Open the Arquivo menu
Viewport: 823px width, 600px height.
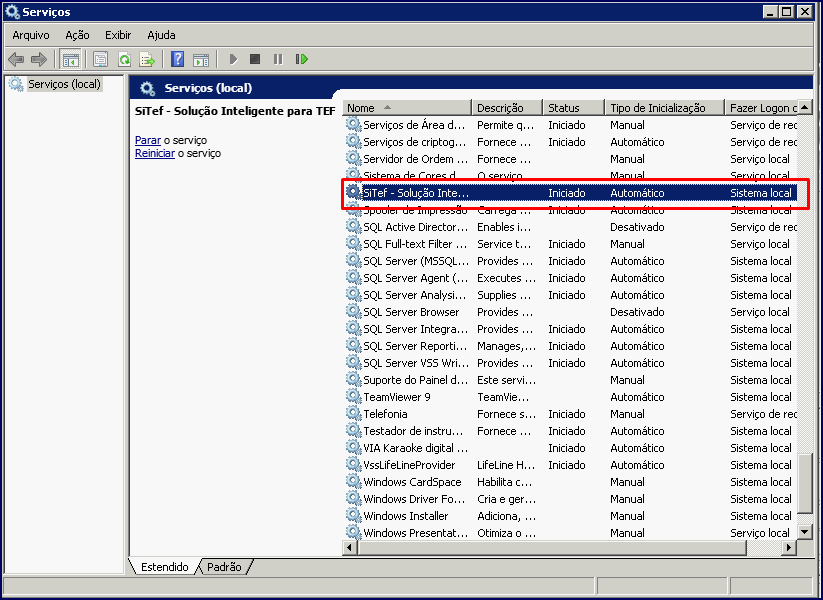tap(31, 35)
